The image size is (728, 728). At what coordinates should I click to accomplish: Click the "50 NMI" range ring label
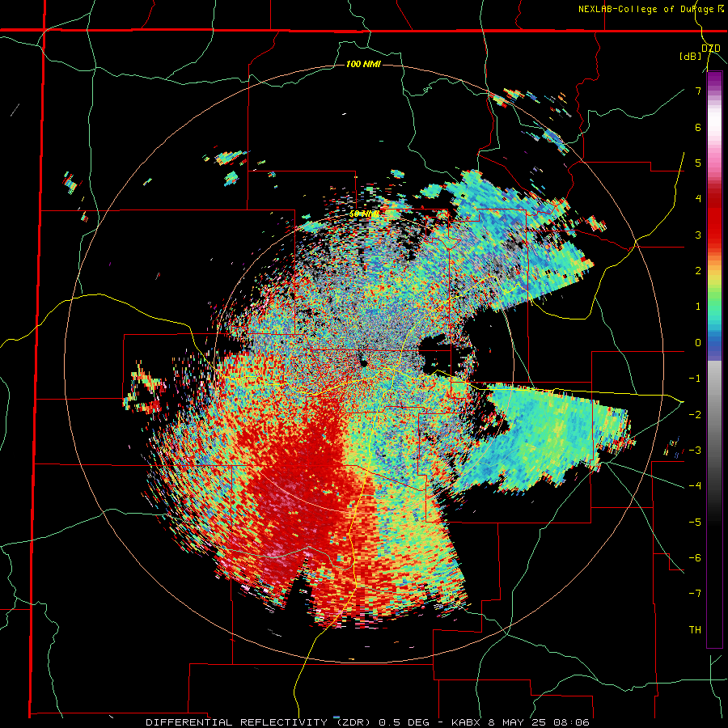[364, 214]
